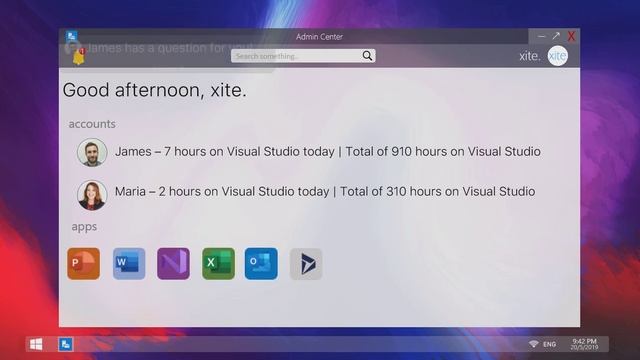Click the search magnifier icon
Image resolution: width=640 pixels, height=360 pixels.
[367, 56]
